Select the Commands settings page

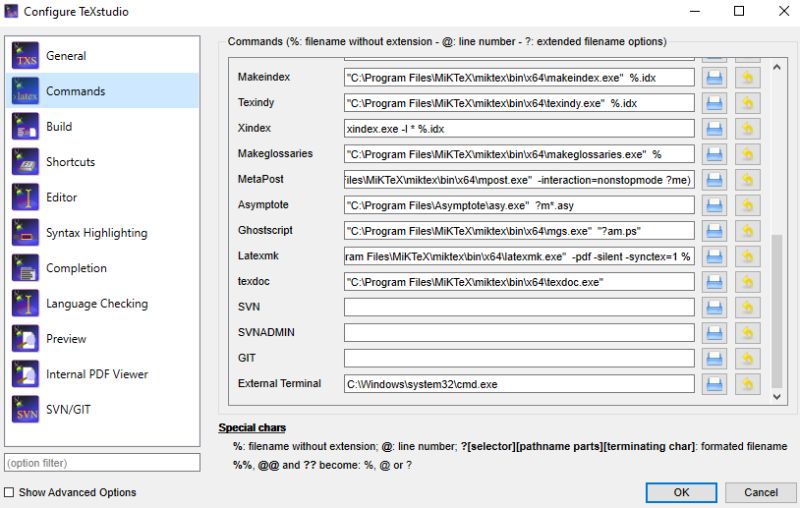102,91
